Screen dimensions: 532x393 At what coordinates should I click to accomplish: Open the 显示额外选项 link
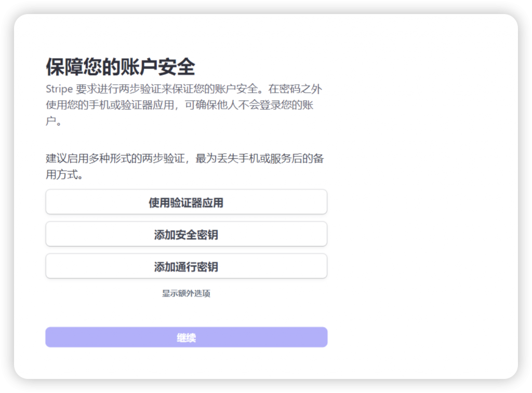186,293
